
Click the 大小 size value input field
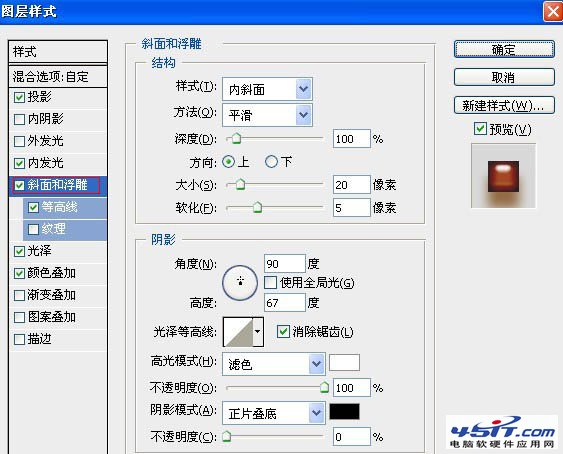[x=351, y=185]
